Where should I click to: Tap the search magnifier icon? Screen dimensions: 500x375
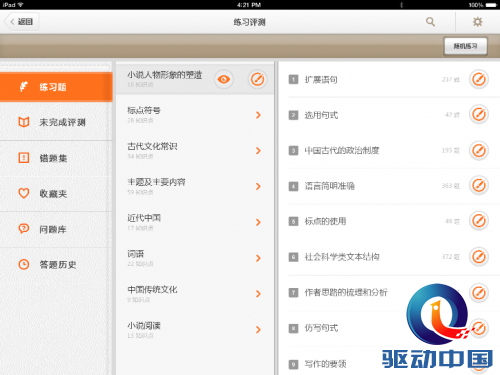pyautogui.click(x=430, y=22)
